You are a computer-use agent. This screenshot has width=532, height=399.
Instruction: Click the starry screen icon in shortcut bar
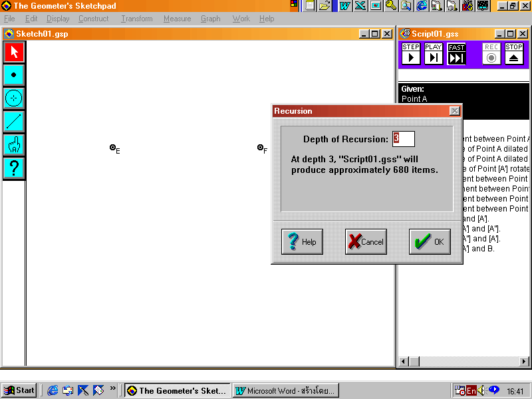coord(483,6)
